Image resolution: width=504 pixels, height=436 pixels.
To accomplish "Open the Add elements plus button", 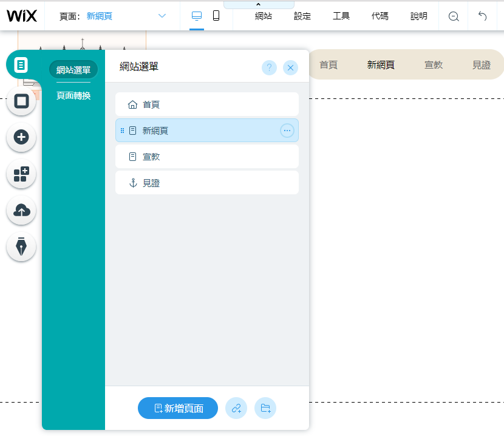I will pos(21,137).
